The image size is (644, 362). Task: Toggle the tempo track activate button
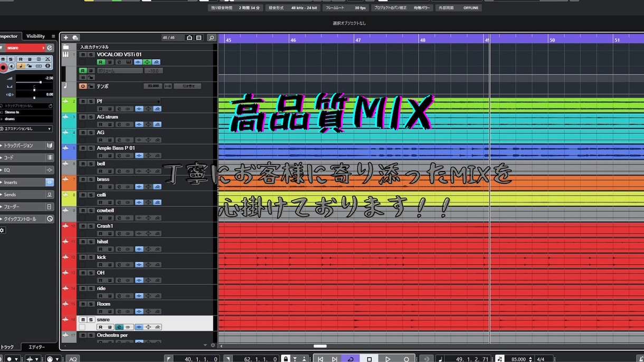click(83, 86)
